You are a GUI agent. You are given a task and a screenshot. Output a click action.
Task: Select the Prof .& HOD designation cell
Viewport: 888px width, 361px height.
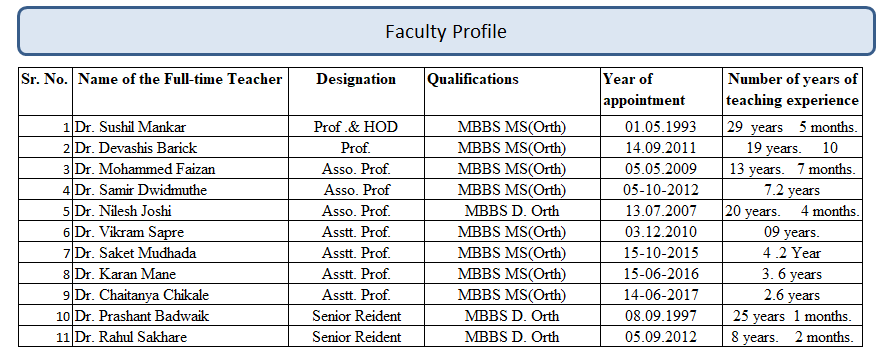(x=357, y=126)
